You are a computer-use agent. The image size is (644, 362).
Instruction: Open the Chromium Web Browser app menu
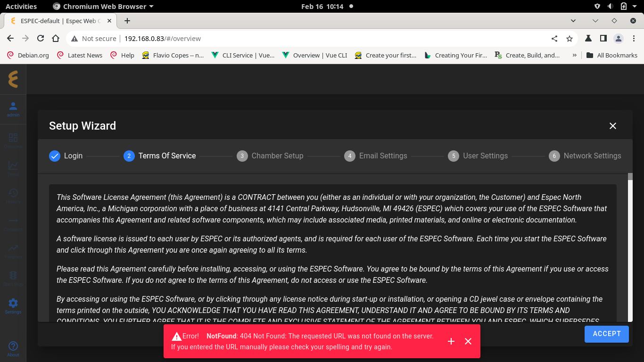(x=103, y=7)
